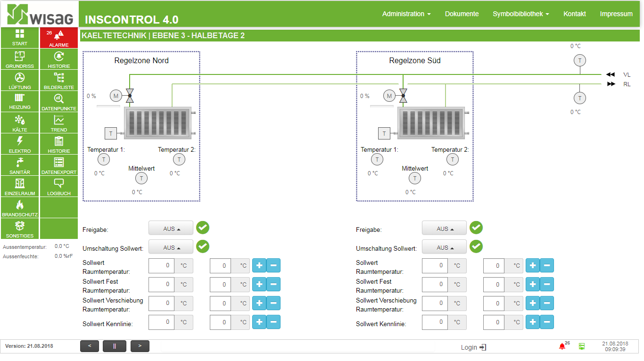Screen dimensions: 644x361
Task: Select the HEIZUNG heating section
Action: click(20, 101)
